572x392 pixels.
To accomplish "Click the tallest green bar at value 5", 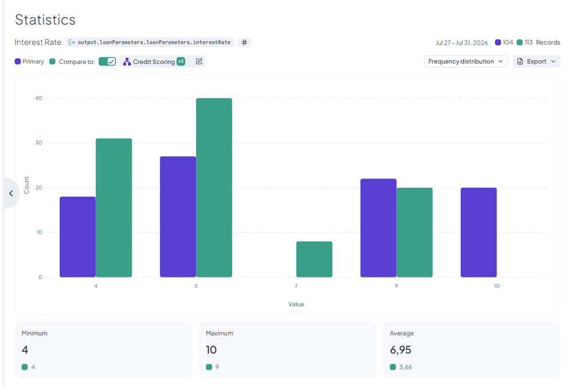I will coord(214,188).
